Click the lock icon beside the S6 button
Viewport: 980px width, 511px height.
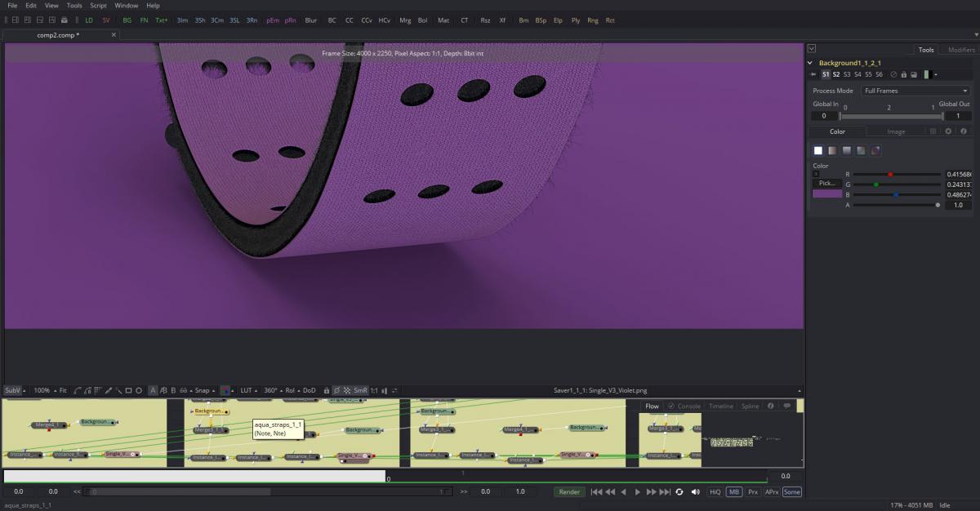[904, 75]
